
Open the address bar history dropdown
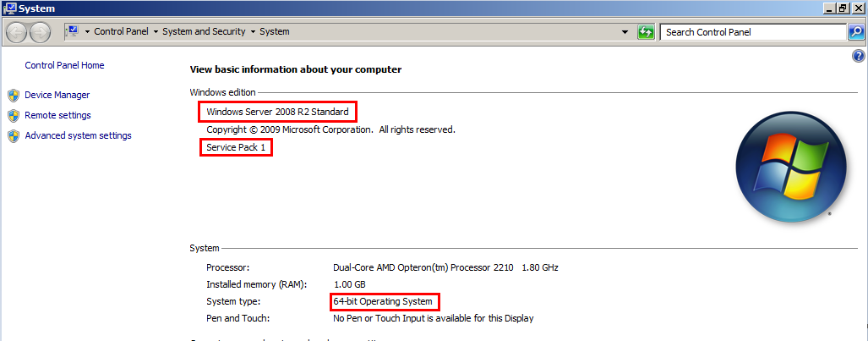[625, 32]
